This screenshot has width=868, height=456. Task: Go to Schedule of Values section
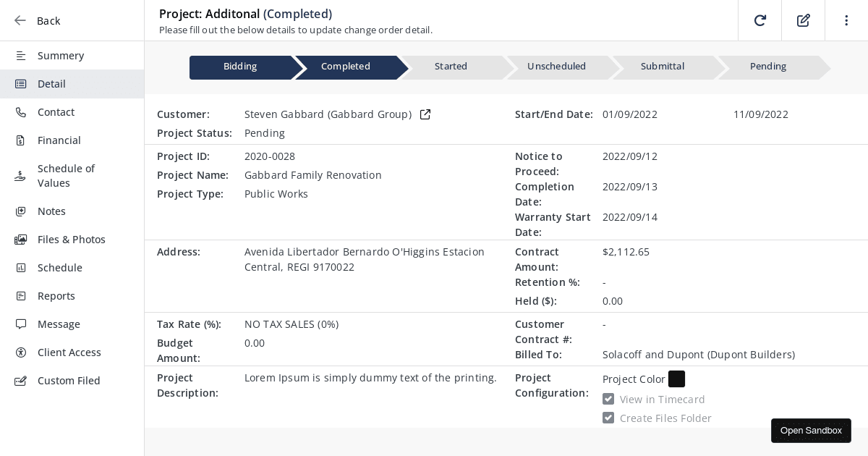tap(66, 176)
